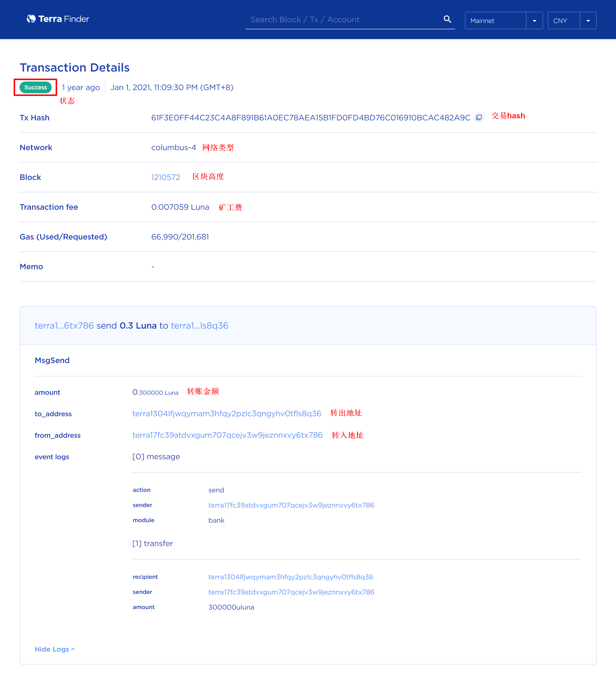Open terra1...6tx786 summary sender link
Viewport: 616px width, 696px height.
[64, 325]
